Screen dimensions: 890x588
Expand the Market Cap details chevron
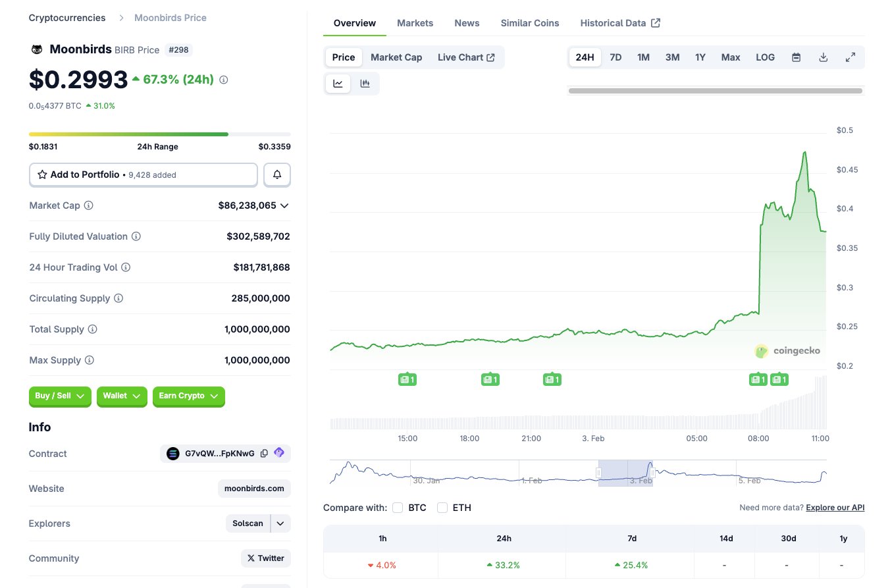tap(284, 205)
